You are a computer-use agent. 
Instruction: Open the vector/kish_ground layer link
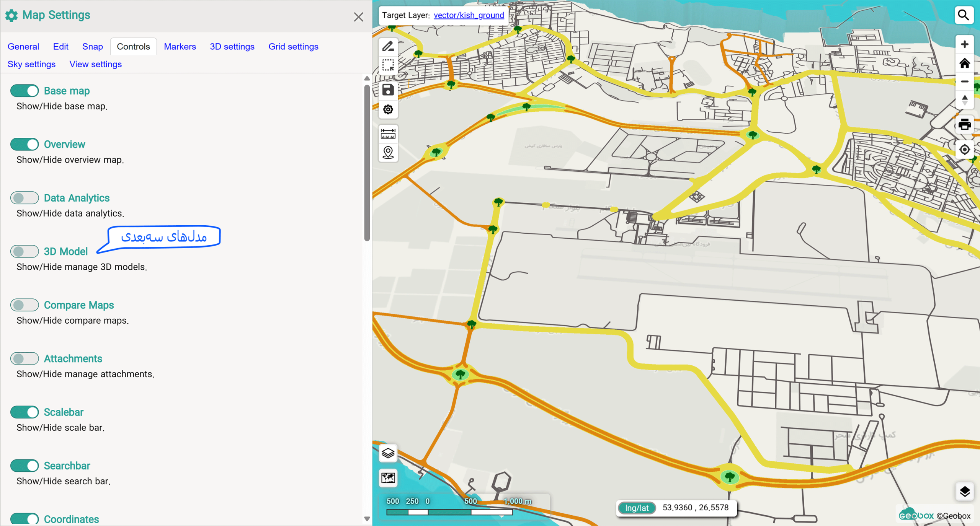click(469, 15)
